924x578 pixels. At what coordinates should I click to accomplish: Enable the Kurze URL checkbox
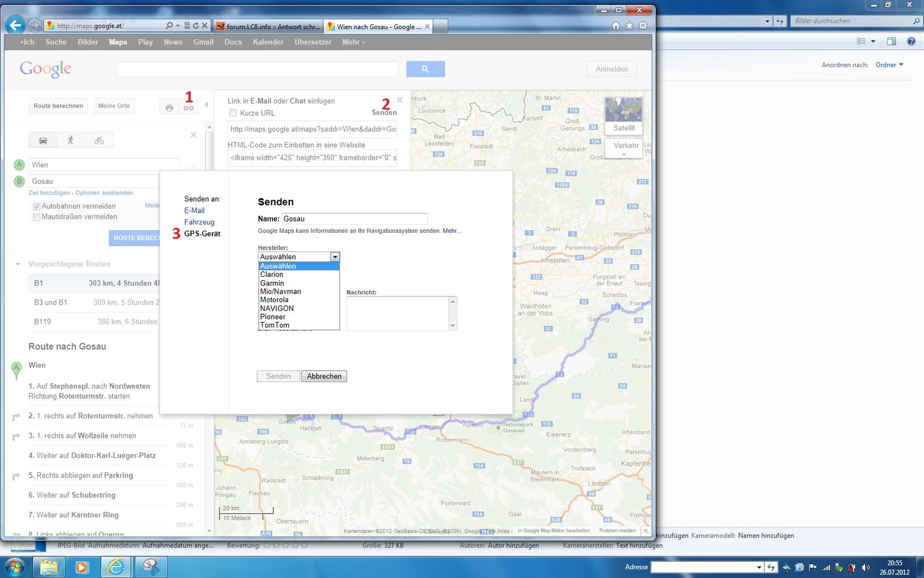tap(233, 113)
